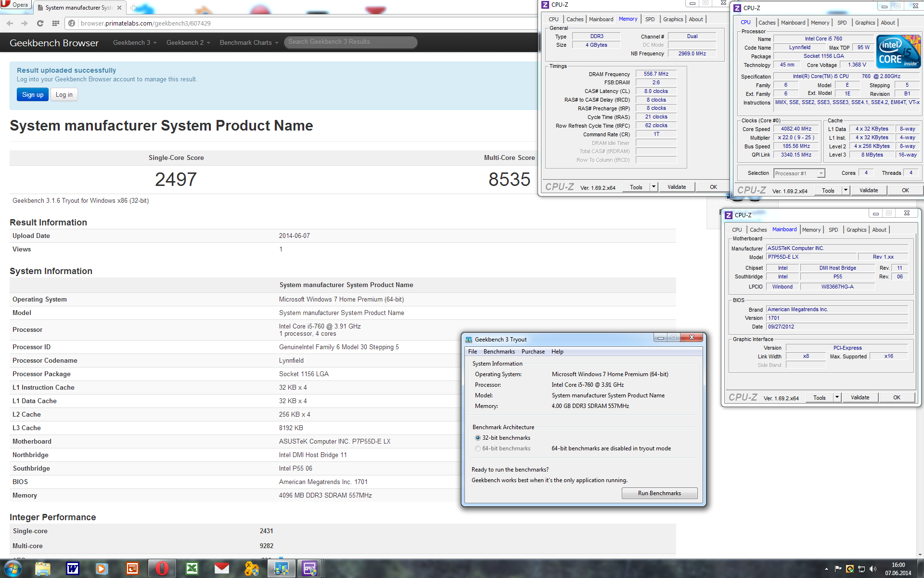The height and width of the screenshot is (578, 924).
Task: Launch Windows Media Player from taskbar
Action: (x=102, y=569)
